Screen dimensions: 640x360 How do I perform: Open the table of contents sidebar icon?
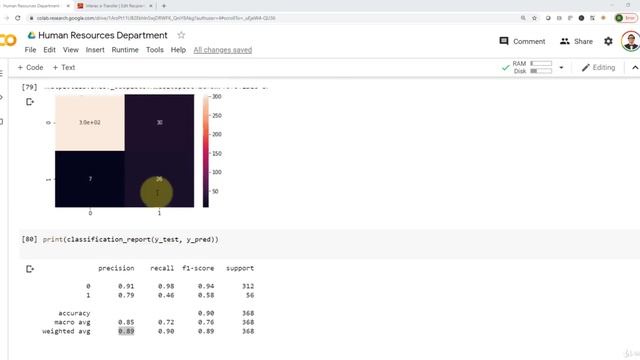(x=2, y=73)
